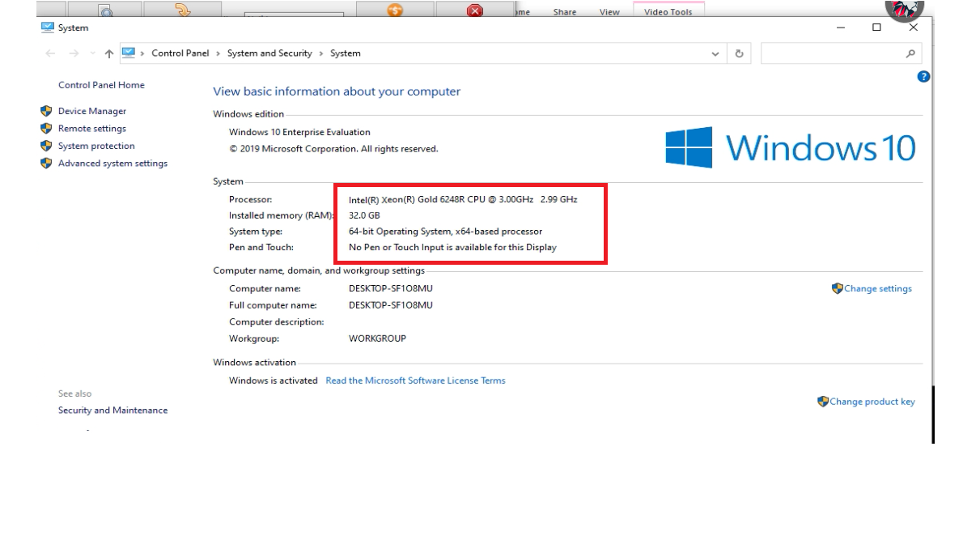Open System protection link
The image size is (980, 536).
tap(96, 146)
